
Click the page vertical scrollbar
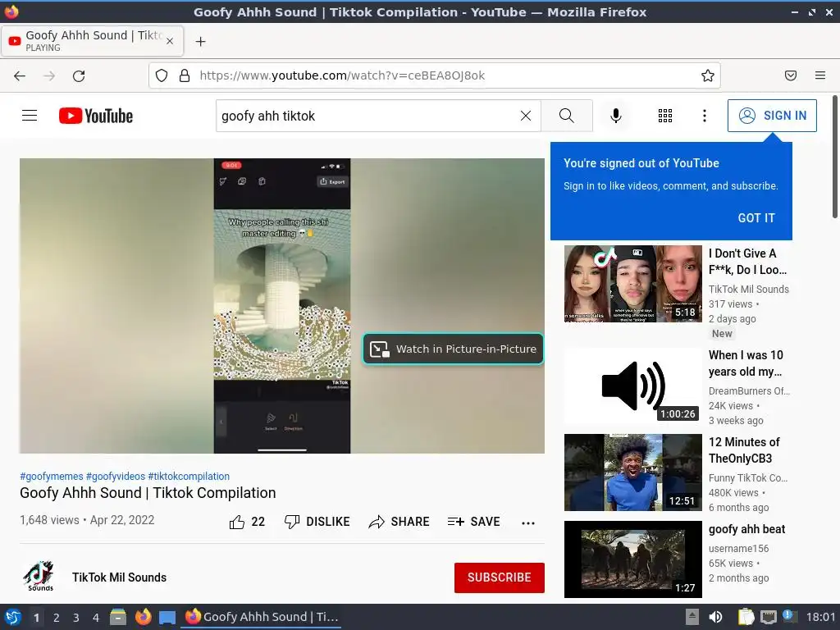click(x=834, y=157)
